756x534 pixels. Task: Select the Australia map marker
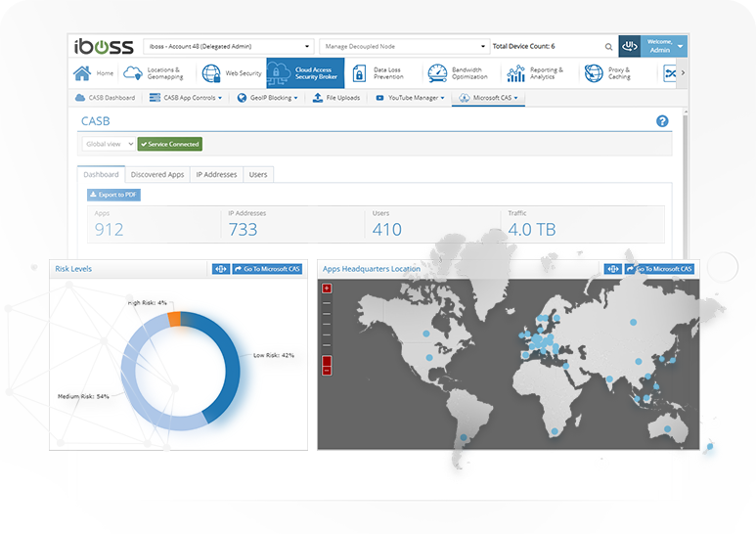(667, 429)
